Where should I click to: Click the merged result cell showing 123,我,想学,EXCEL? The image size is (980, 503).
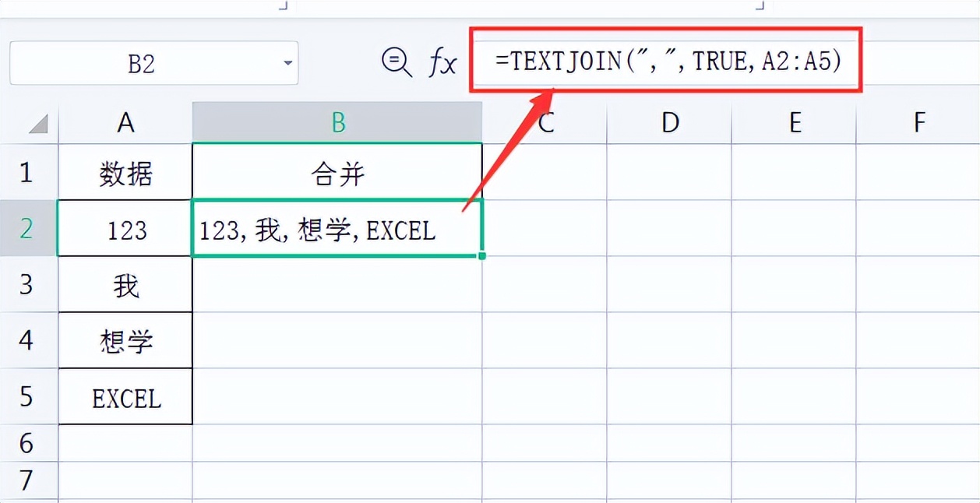coord(337,230)
